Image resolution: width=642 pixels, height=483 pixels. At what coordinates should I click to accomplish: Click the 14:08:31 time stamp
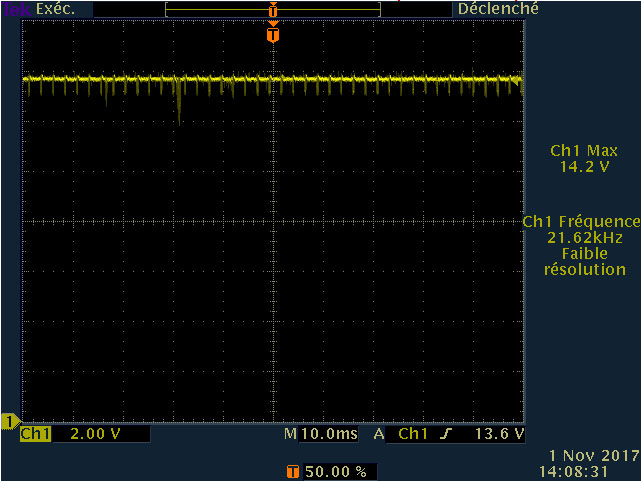pyautogui.click(x=573, y=472)
